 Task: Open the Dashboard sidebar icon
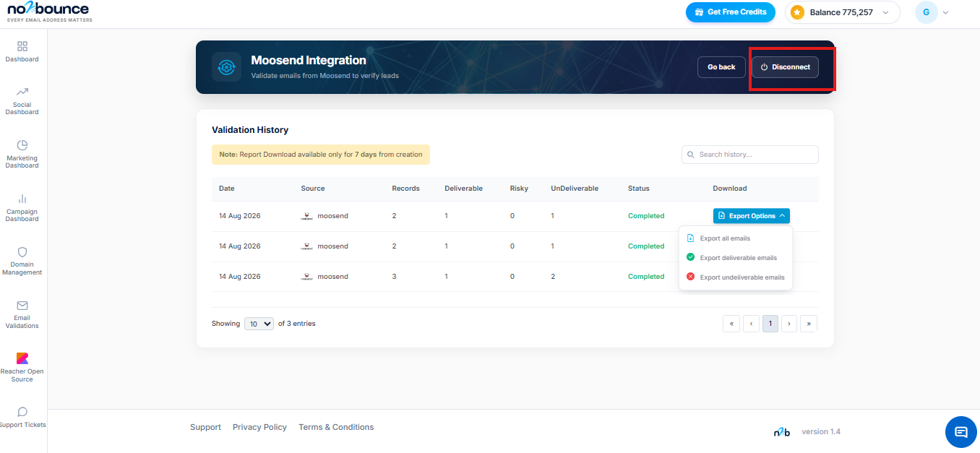coord(22,46)
